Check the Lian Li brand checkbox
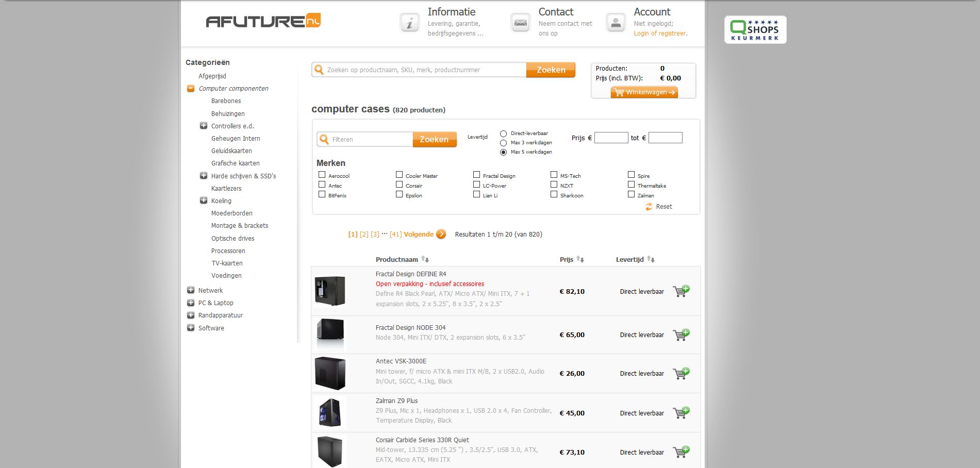 pos(476,194)
